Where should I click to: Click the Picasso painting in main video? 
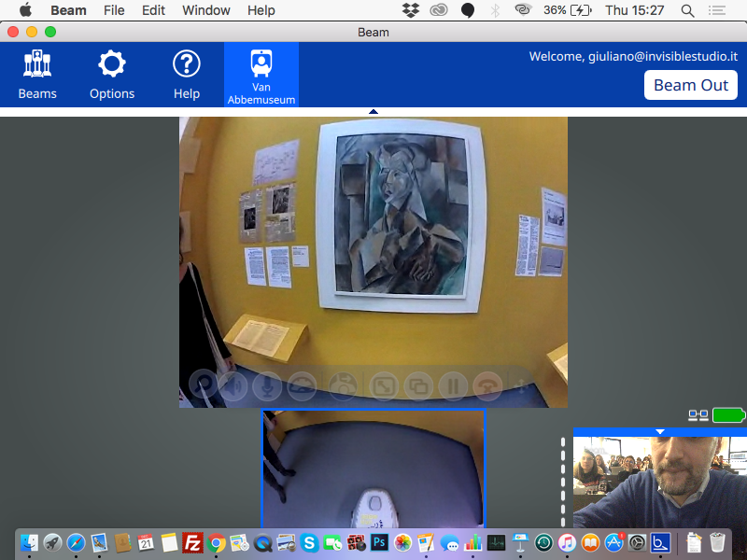tap(402, 216)
